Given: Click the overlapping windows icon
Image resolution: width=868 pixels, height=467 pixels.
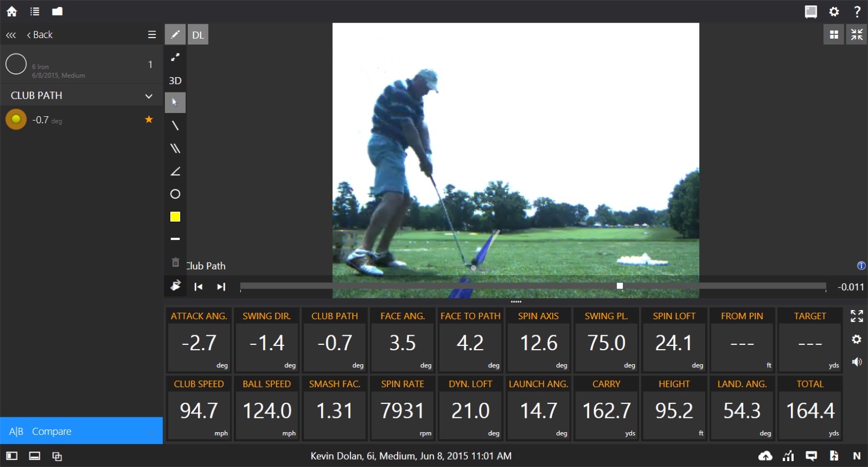Looking at the screenshot, I should [x=57, y=456].
